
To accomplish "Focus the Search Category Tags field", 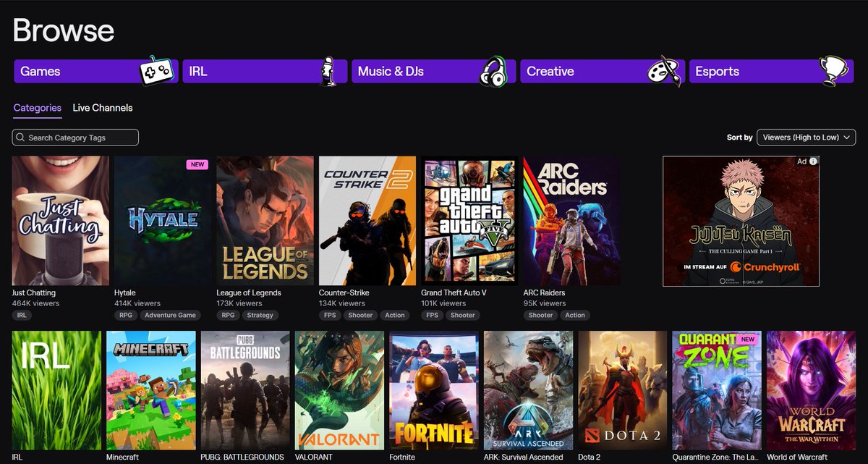I will point(75,138).
